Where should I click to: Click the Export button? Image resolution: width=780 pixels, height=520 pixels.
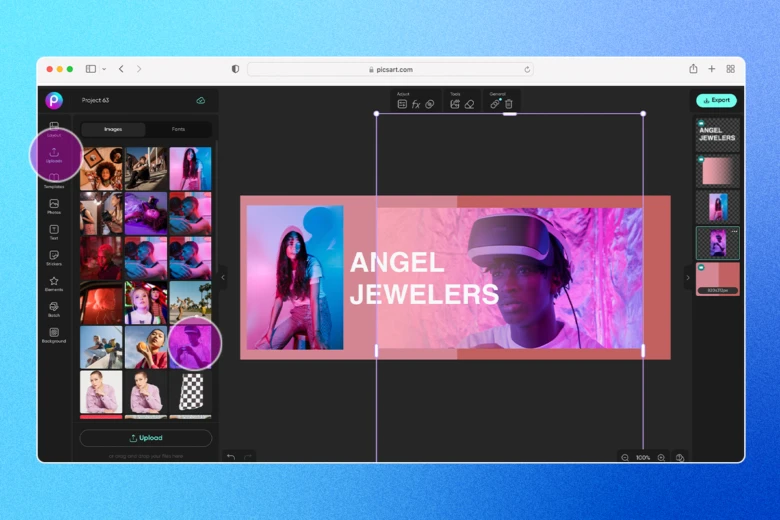[716, 100]
